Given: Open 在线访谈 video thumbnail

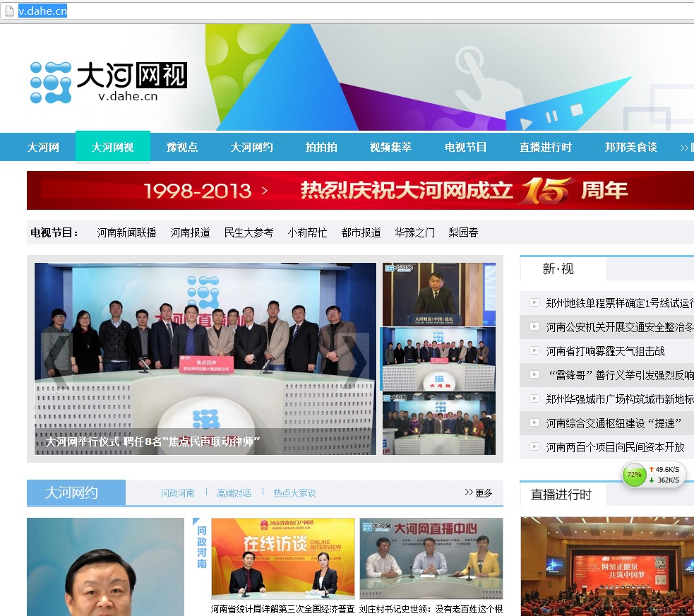Looking at the screenshot, I should coord(283,559).
